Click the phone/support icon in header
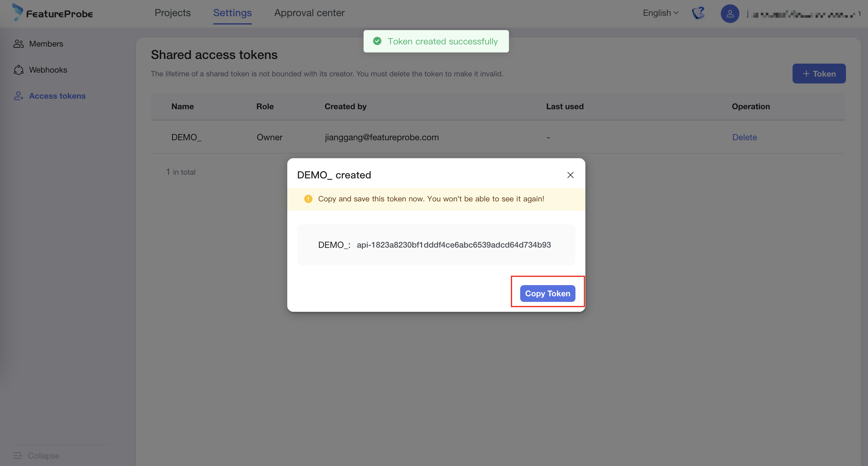Image resolution: width=868 pixels, height=466 pixels. [x=698, y=13]
